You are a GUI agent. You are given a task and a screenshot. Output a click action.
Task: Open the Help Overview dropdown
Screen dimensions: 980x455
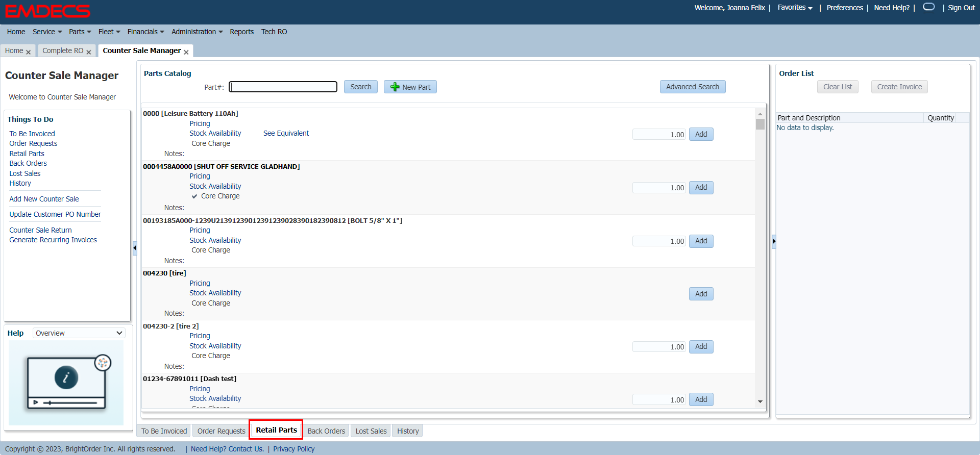coord(79,333)
